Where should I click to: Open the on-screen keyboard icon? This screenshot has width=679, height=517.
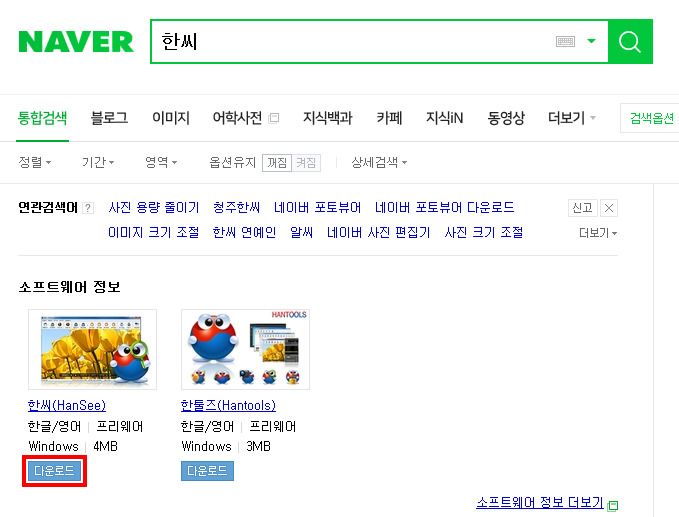pos(565,42)
